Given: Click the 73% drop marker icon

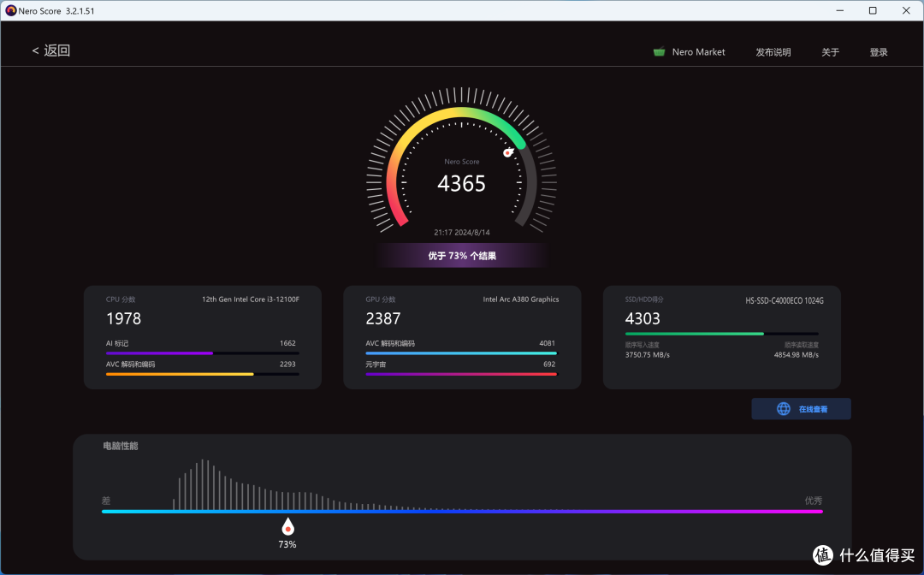Looking at the screenshot, I should point(287,527).
